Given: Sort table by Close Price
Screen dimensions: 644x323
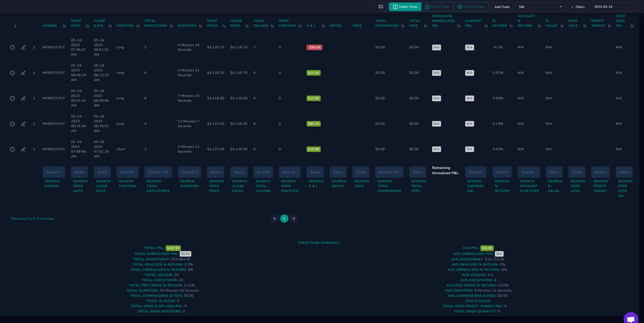Looking at the screenshot, I should pyautogui.click(x=247, y=26).
